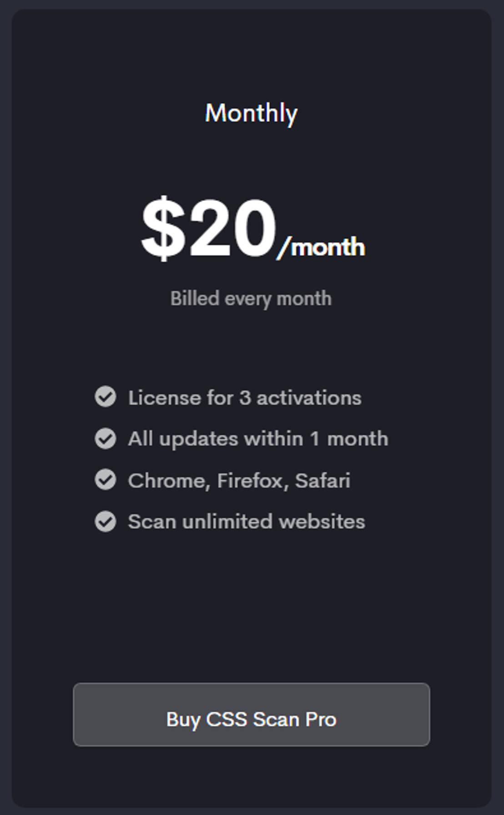
Task: Click the 1 month text in the updates line
Action: (x=349, y=439)
